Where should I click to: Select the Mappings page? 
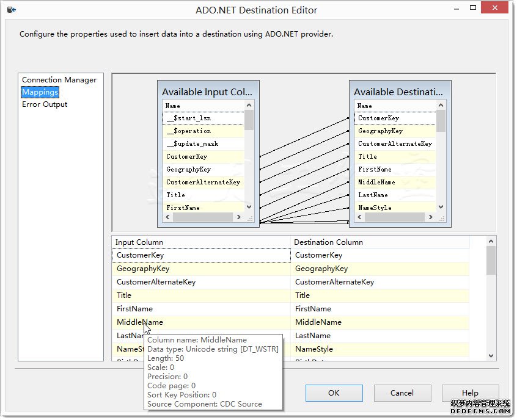40,92
